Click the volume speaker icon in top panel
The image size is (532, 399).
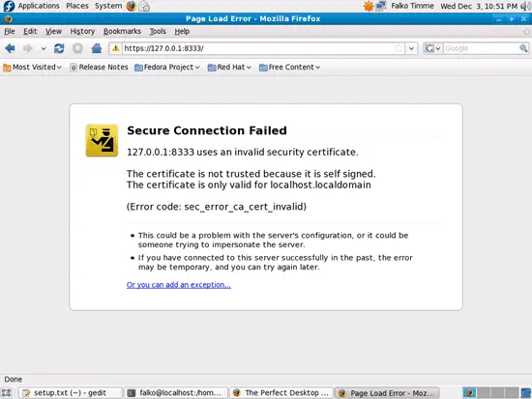coord(525,6)
